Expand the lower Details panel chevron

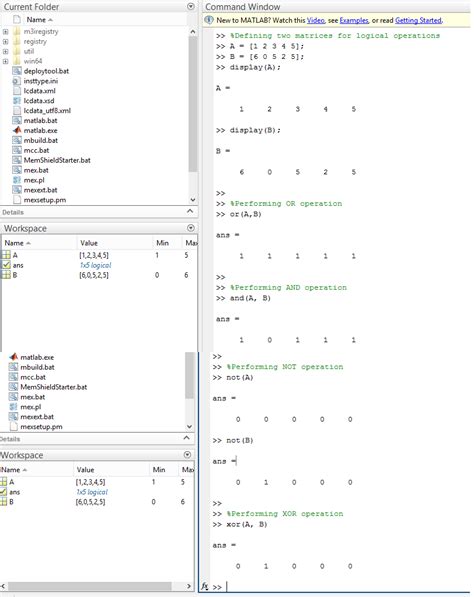pos(187,438)
